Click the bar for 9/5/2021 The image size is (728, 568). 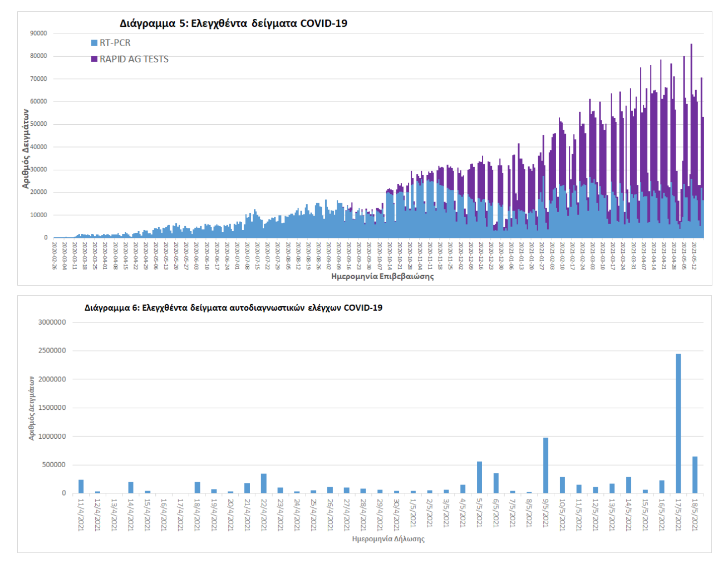click(x=545, y=466)
